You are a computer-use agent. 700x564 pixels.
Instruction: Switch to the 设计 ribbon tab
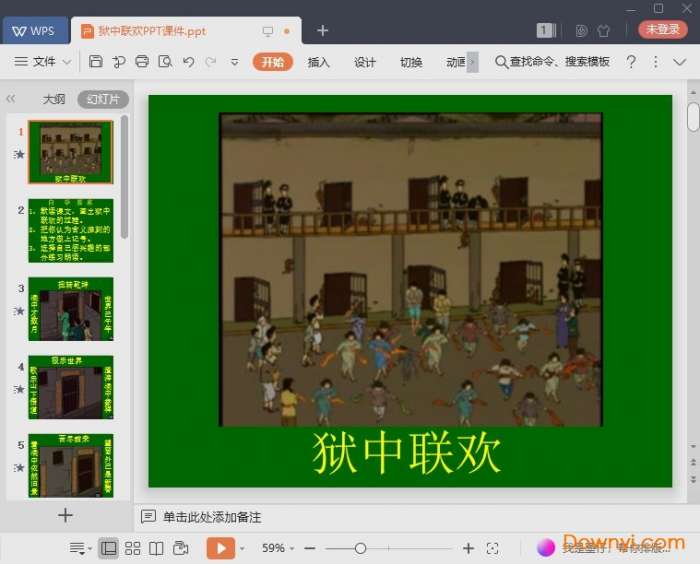click(365, 62)
